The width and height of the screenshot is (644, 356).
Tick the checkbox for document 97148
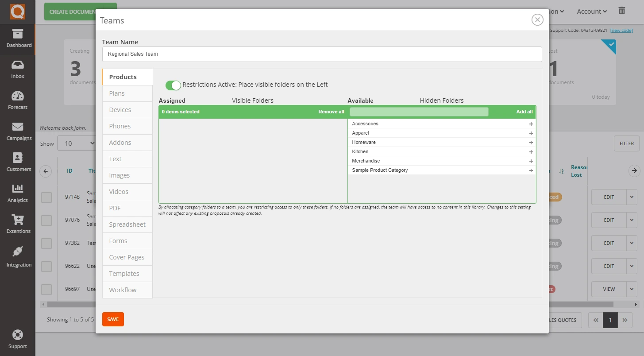click(x=46, y=197)
